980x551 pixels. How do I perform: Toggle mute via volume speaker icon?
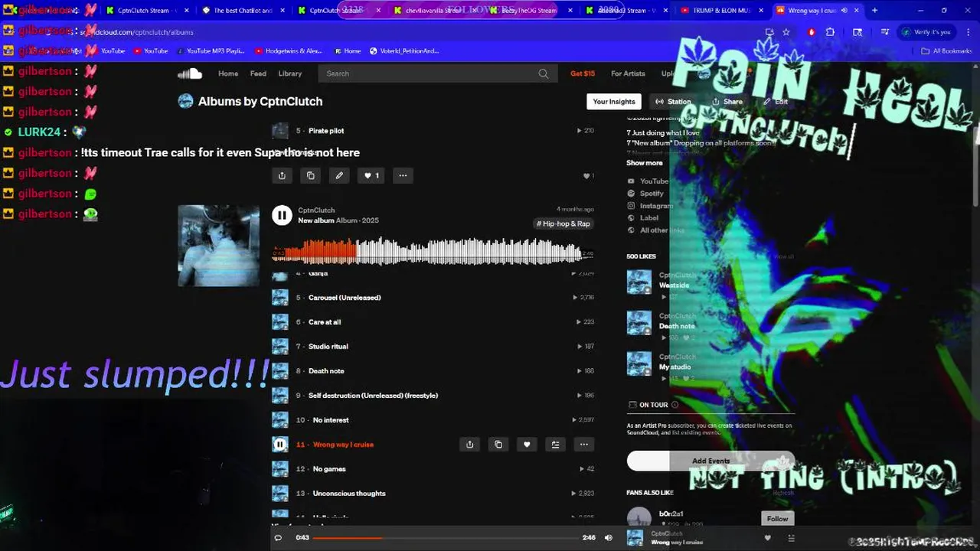[609, 538]
